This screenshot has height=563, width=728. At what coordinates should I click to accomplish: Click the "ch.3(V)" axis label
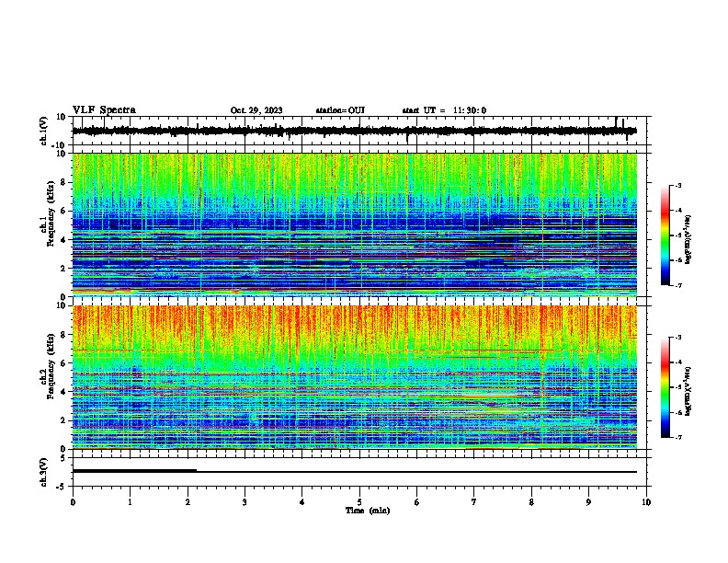pyautogui.click(x=44, y=472)
